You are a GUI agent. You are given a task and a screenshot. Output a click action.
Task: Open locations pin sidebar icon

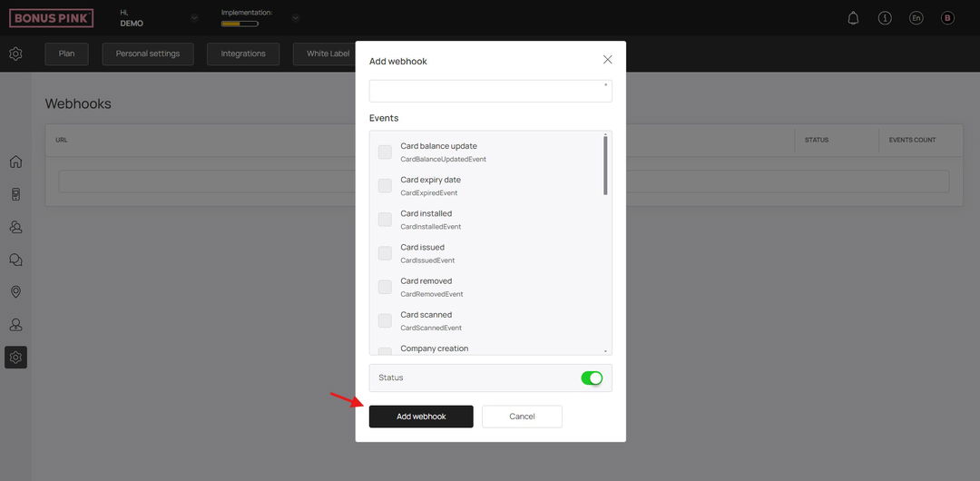pos(15,291)
